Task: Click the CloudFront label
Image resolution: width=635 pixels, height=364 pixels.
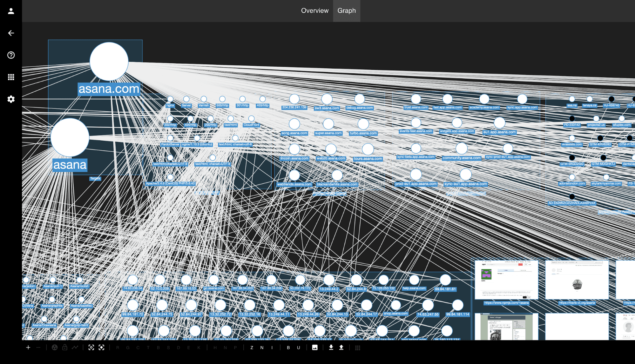Action: tap(251, 125)
